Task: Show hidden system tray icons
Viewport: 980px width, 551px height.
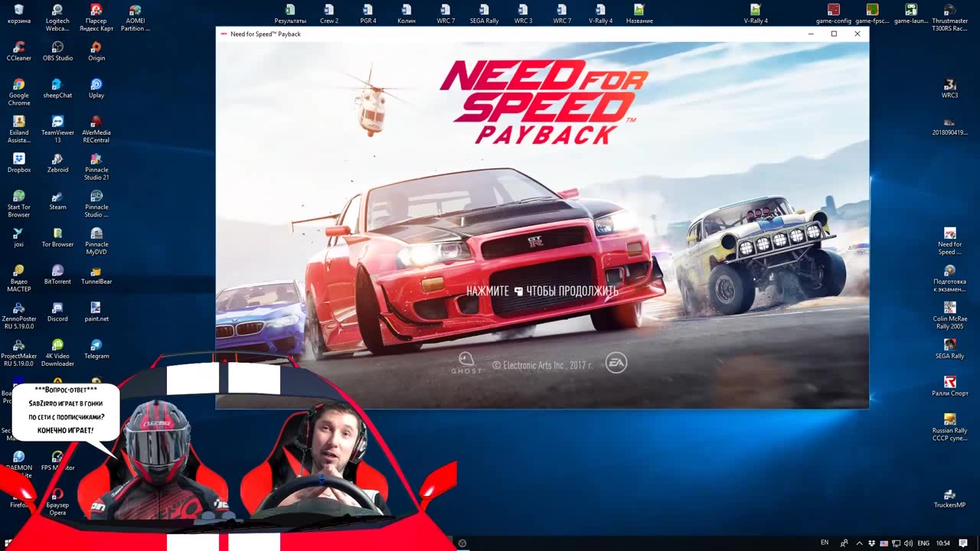Action: [x=859, y=543]
